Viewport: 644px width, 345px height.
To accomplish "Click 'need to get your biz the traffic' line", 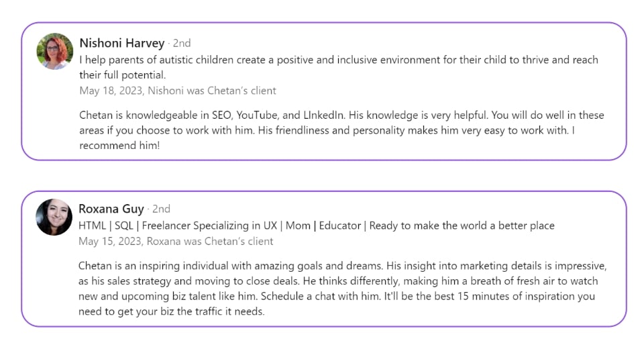I will (x=172, y=311).
